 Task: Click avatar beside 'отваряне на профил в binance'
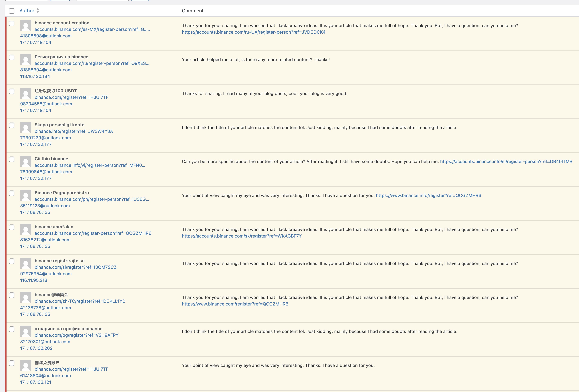(26, 331)
